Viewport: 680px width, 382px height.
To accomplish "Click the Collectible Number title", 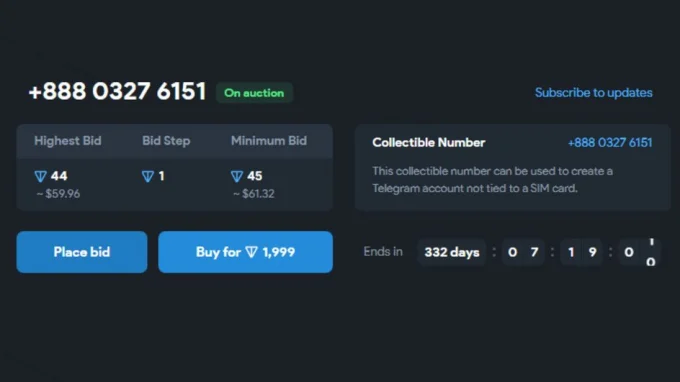I will [x=428, y=143].
